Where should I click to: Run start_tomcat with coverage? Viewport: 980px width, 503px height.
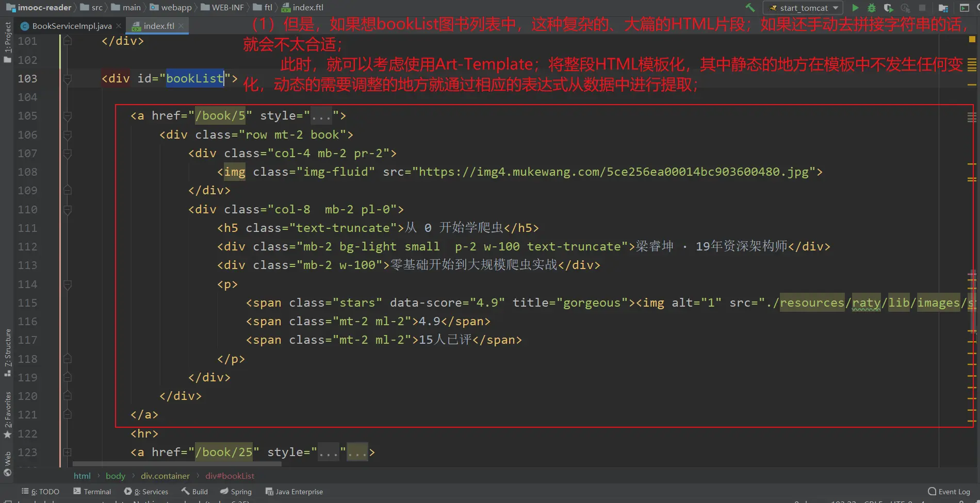888,8
